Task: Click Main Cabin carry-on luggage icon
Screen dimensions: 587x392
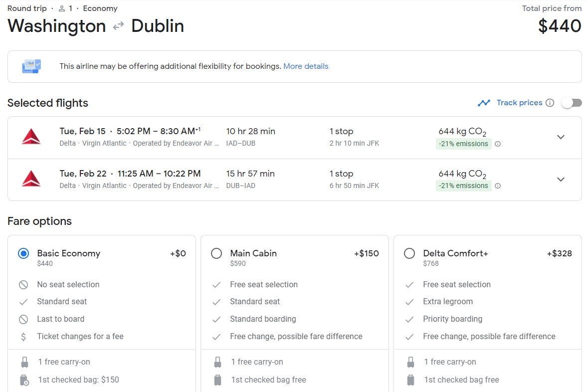Action: pyautogui.click(x=217, y=362)
